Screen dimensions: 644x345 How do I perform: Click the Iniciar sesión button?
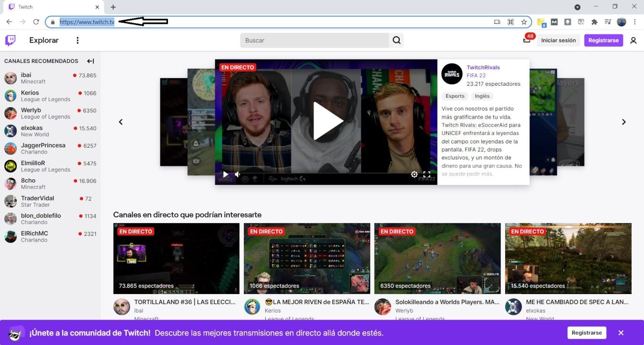(x=558, y=41)
